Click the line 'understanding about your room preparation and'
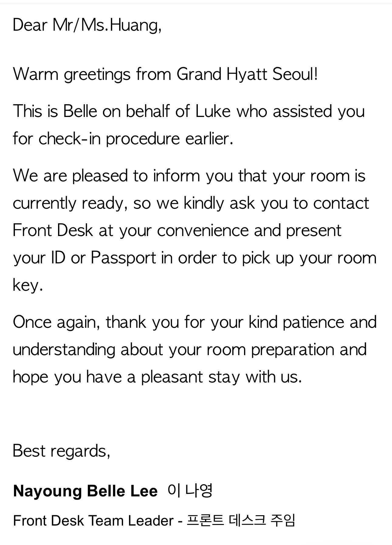 [190, 350]
